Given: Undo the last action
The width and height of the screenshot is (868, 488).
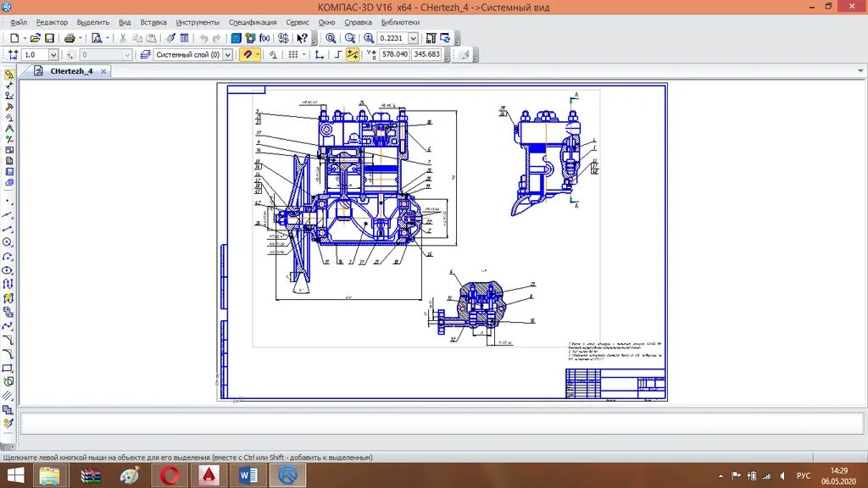Looking at the screenshot, I should pos(203,38).
